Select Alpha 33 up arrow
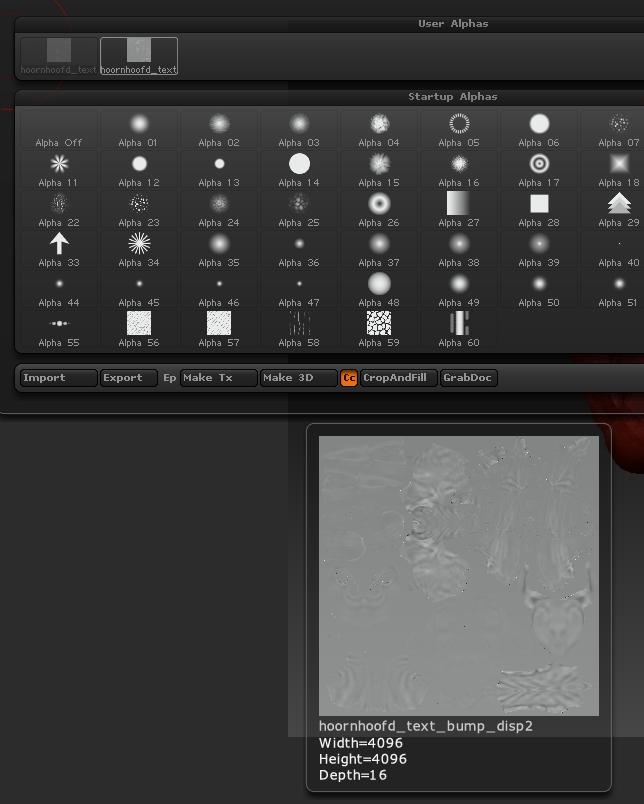The width and height of the screenshot is (644, 804). (x=59, y=250)
